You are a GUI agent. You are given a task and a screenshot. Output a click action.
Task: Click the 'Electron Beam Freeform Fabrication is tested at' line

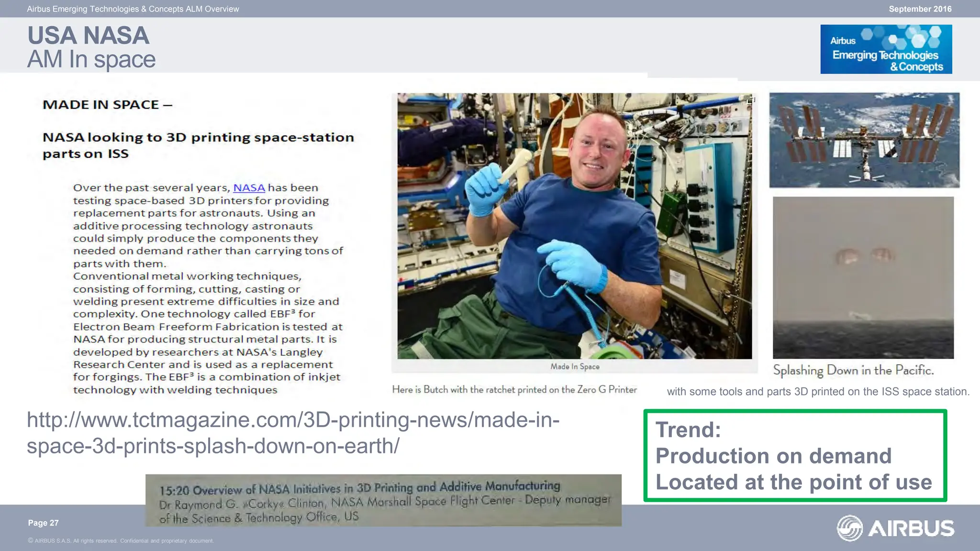(208, 327)
